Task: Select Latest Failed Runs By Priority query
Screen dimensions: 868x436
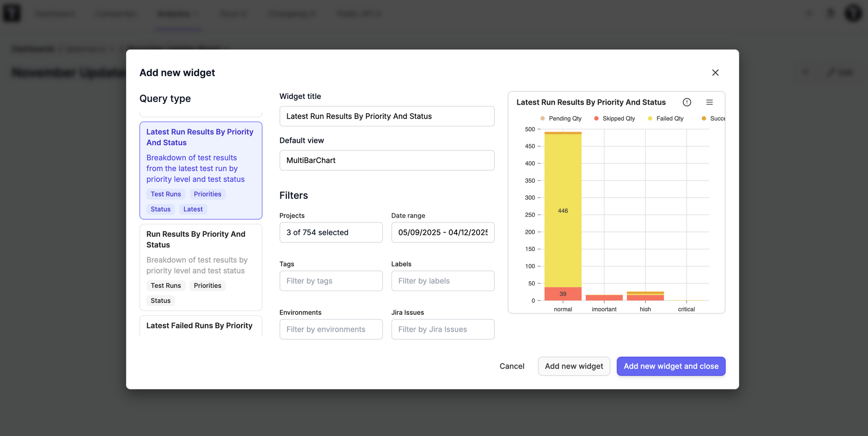Action: pyautogui.click(x=200, y=326)
